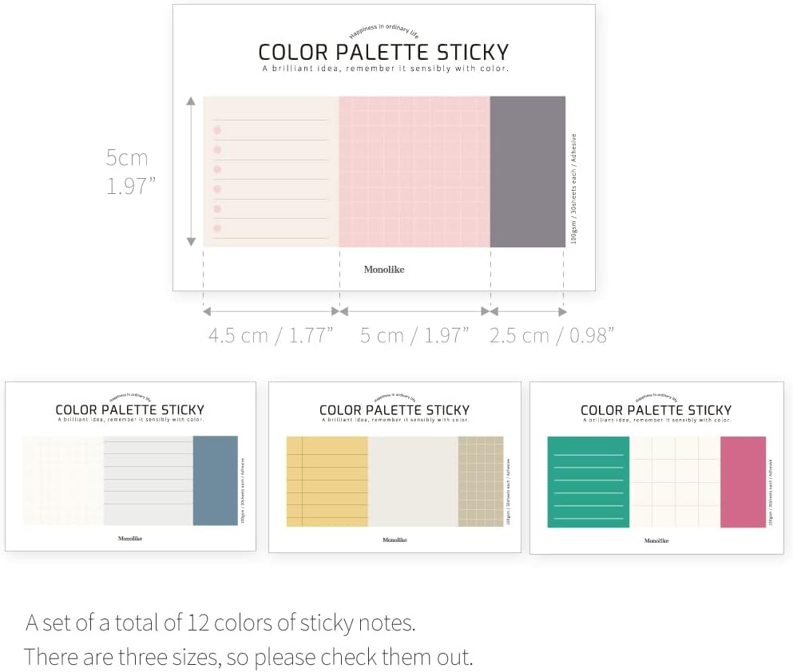The height and width of the screenshot is (672, 793).
Task: Click the large COLOR PALETTE STICKY title
Action: [x=383, y=53]
